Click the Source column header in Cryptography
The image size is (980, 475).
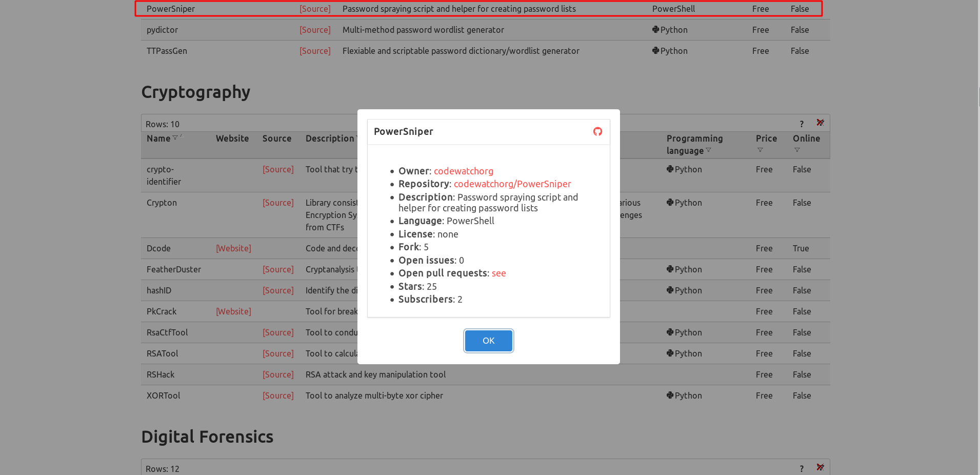pyautogui.click(x=277, y=138)
